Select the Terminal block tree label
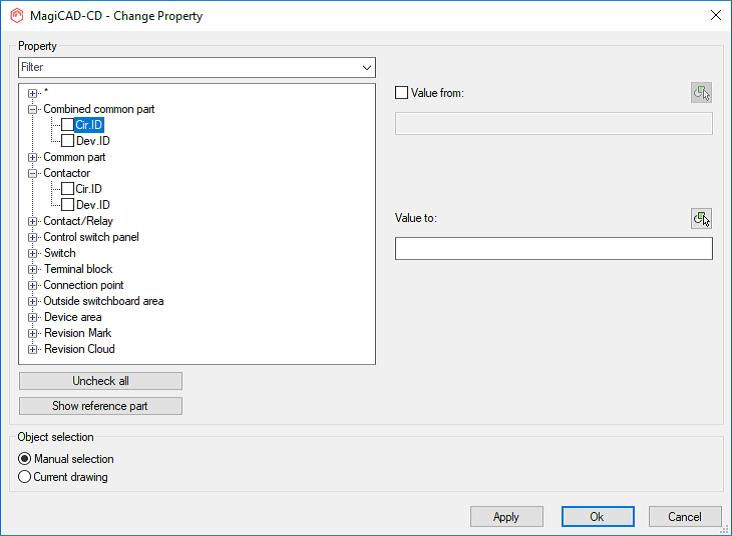This screenshot has width=732, height=536. click(x=78, y=269)
